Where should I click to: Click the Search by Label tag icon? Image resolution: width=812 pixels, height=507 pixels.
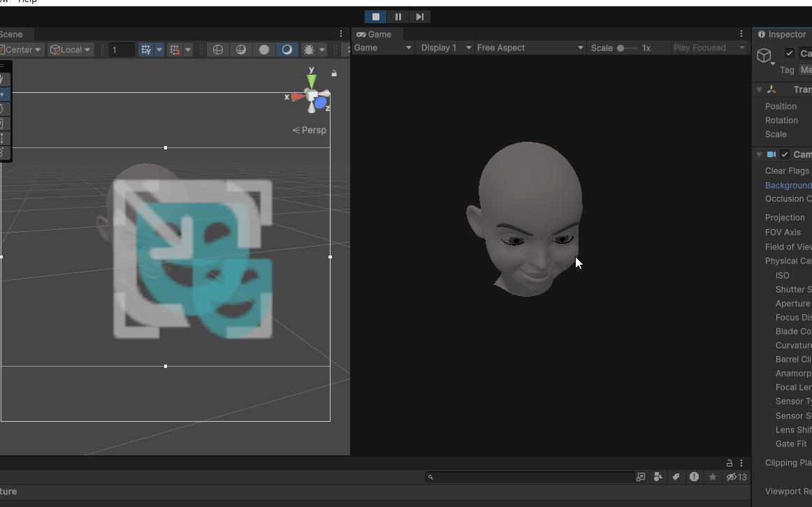(676, 477)
